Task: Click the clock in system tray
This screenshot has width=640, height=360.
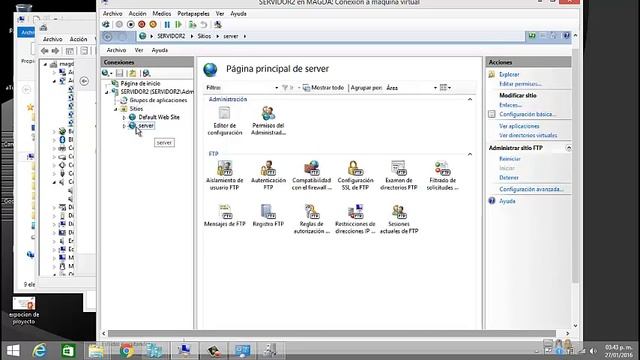Action: pyautogui.click(x=618, y=351)
